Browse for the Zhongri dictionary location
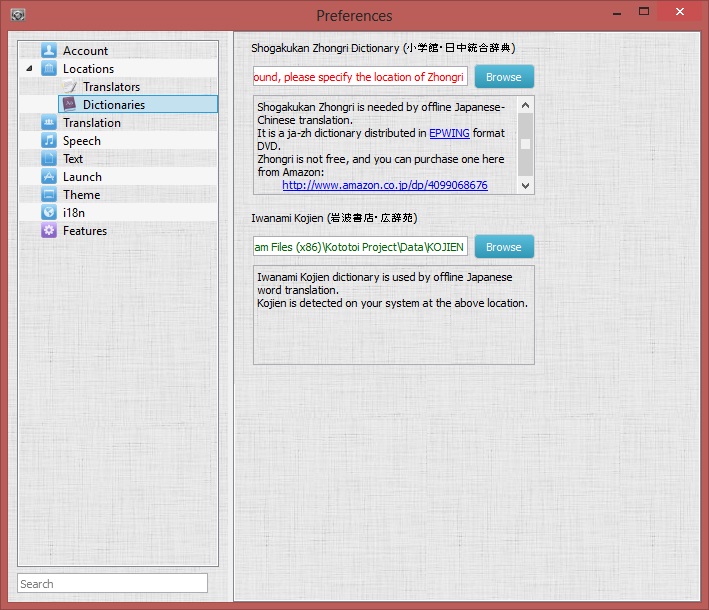709x610 pixels. 504,77
